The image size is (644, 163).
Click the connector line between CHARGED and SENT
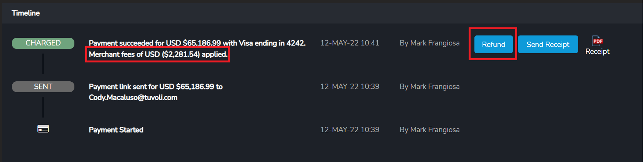click(x=43, y=64)
